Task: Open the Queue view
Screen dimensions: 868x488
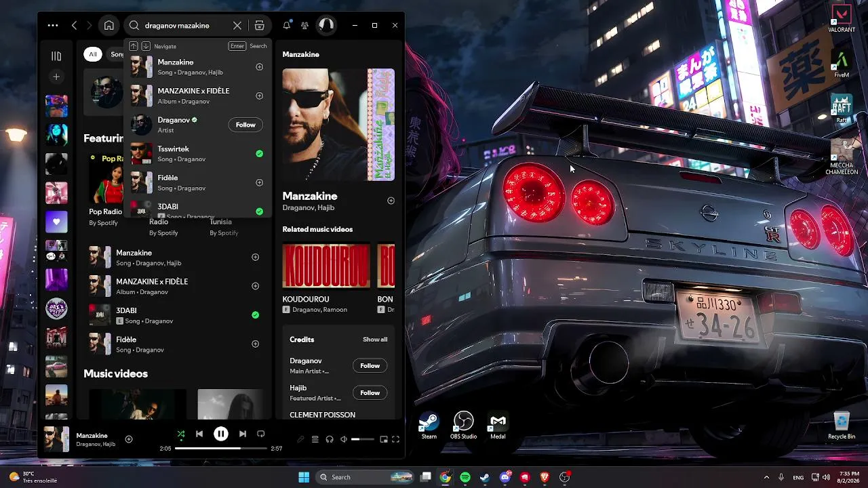Action: tap(315, 439)
